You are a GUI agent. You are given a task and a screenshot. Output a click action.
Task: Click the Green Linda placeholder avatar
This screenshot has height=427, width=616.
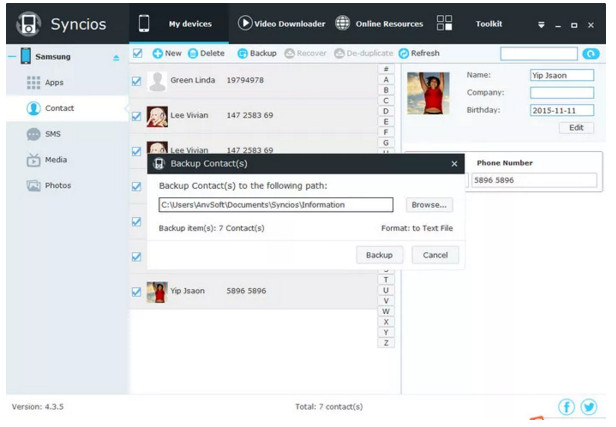[157, 81]
